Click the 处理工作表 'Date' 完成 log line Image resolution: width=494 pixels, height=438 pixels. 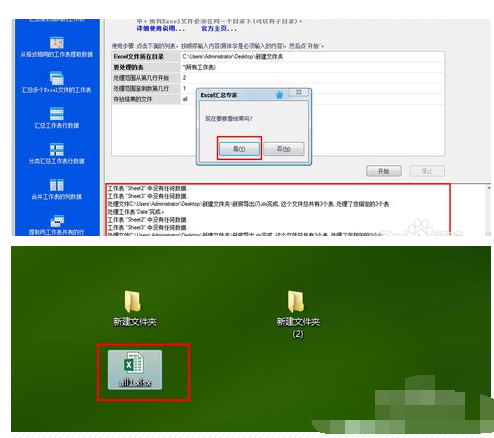136,212
